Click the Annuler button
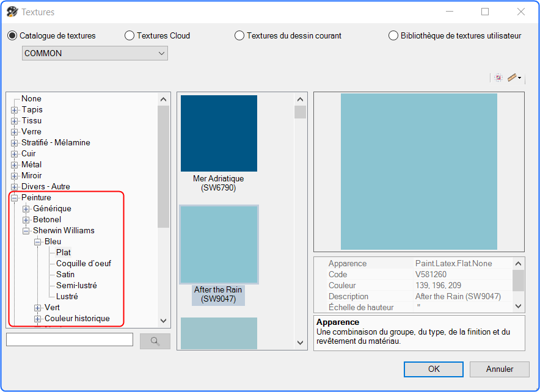540x392 pixels. [x=499, y=369]
